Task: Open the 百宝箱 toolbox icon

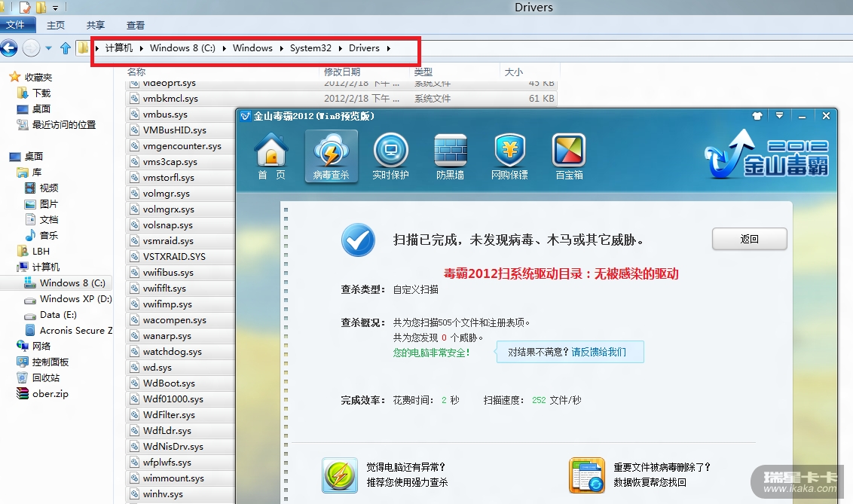Action: click(569, 156)
